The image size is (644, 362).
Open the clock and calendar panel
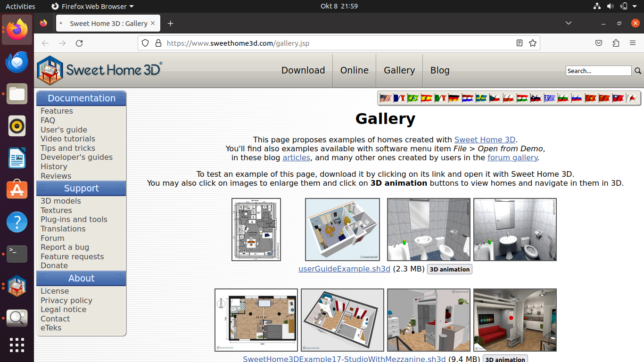[x=339, y=6]
